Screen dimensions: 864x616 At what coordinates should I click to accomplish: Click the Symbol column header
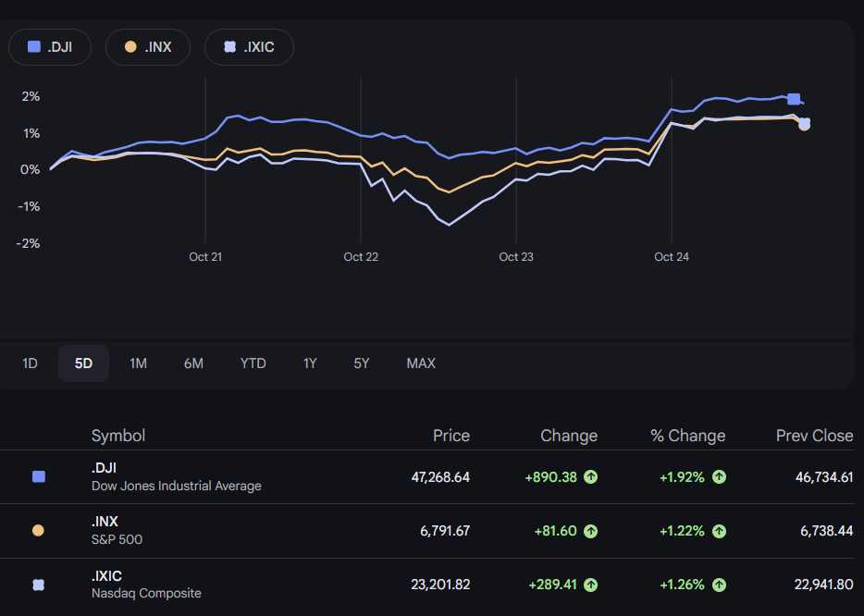coord(118,436)
